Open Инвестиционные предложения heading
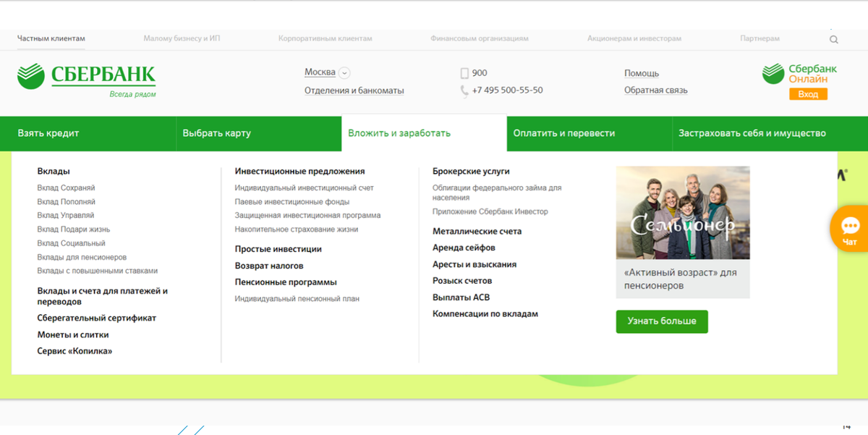The image size is (868, 435). (299, 172)
